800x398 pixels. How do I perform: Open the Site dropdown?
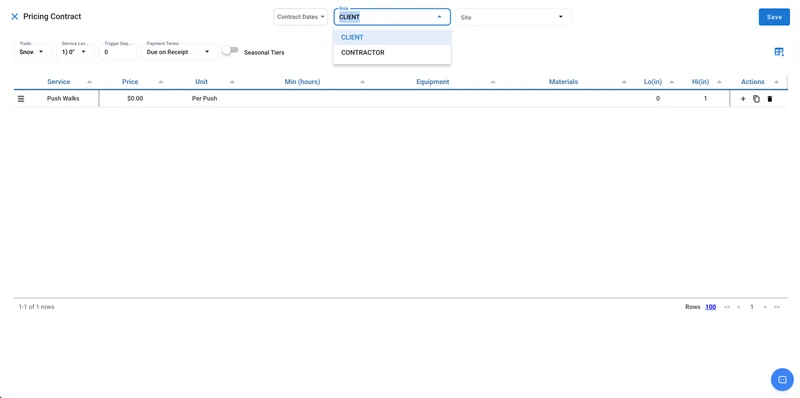(513, 17)
